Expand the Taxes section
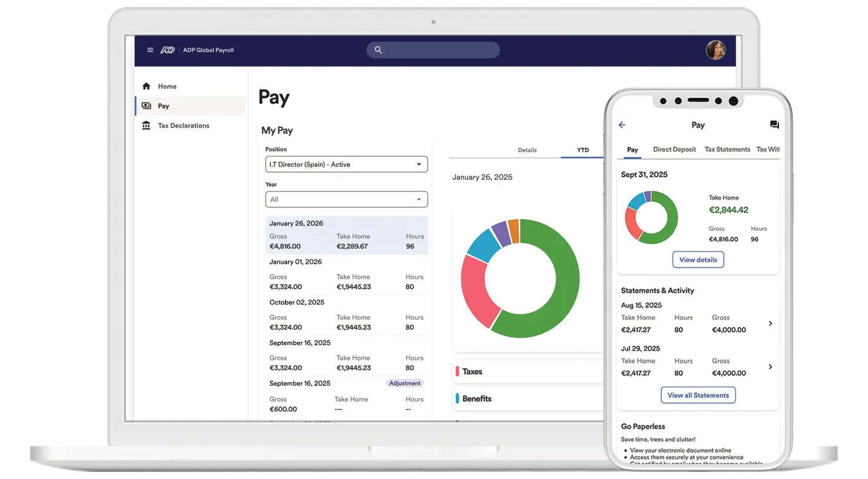This screenshot has height=479, width=868. [x=528, y=372]
